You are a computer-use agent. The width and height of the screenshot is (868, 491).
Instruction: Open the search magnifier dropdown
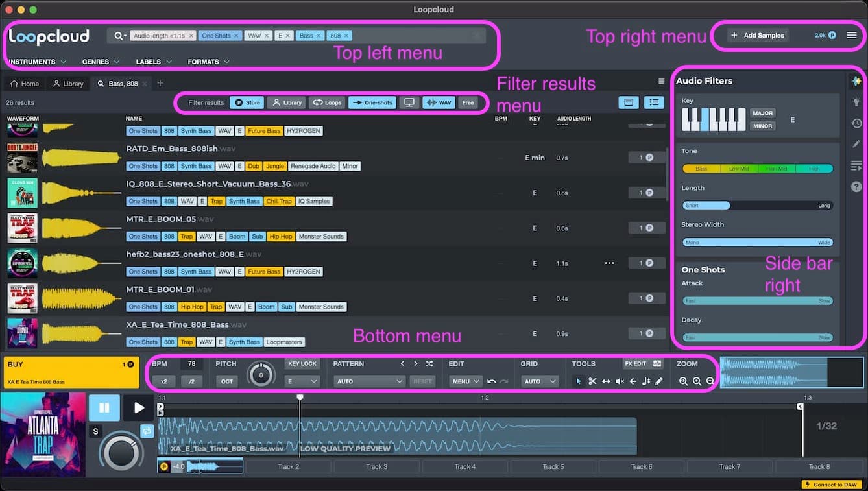coord(120,36)
